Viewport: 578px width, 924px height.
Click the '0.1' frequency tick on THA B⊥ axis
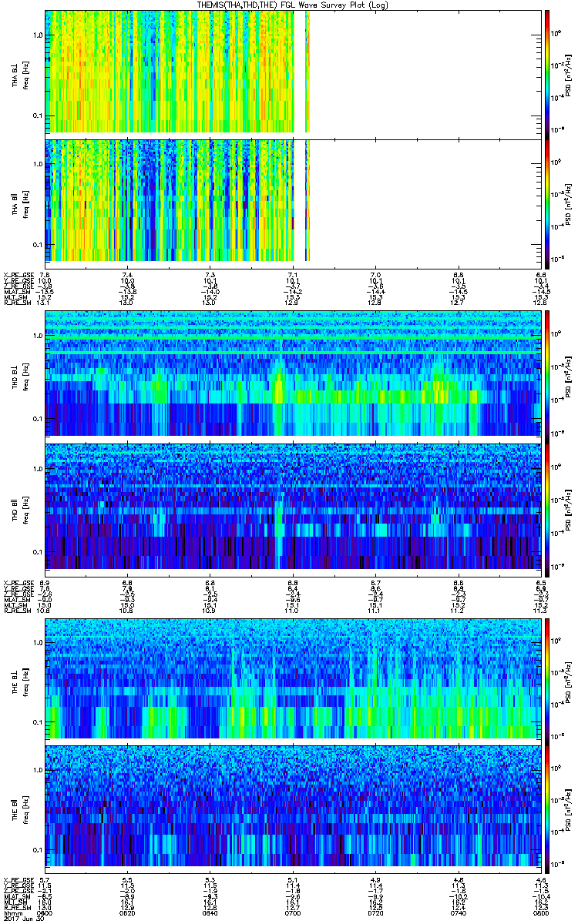point(37,115)
